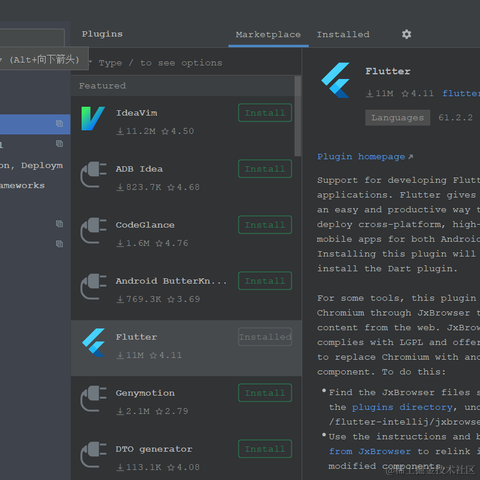Click ADB Idea stats '823.7K 4.68'

[x=158, y=187]
